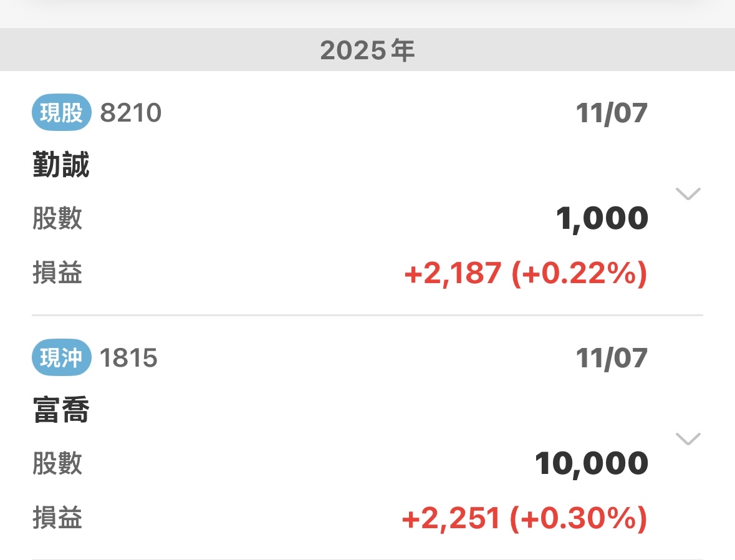Open stock code 1815
Viewport: 735px width, 560px height.
[128, 359]
